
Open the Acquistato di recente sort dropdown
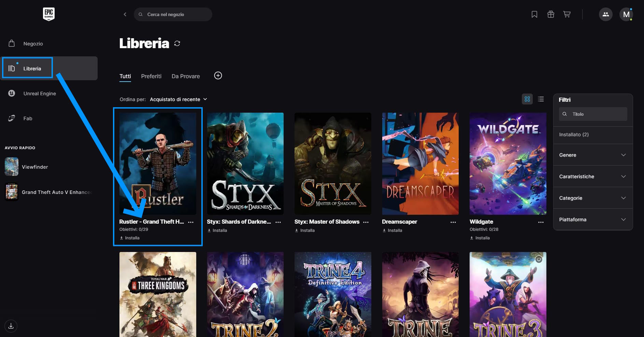(x=178, y=99)
